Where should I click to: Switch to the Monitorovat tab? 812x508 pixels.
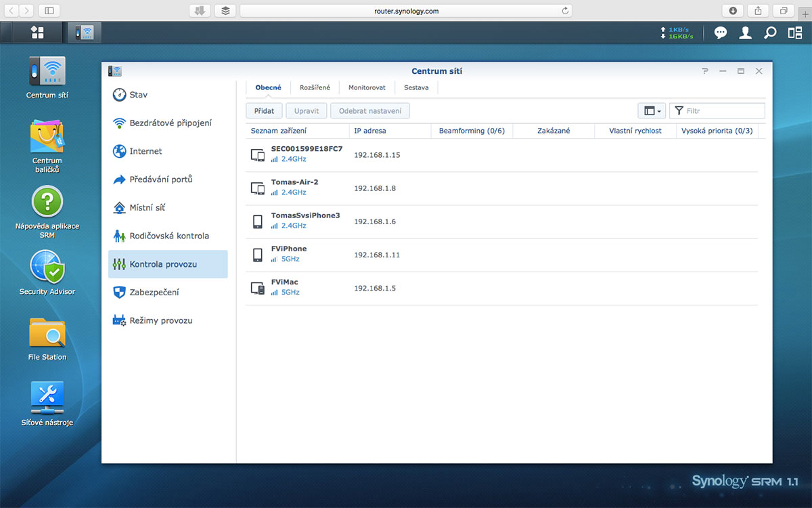[367, 87]
